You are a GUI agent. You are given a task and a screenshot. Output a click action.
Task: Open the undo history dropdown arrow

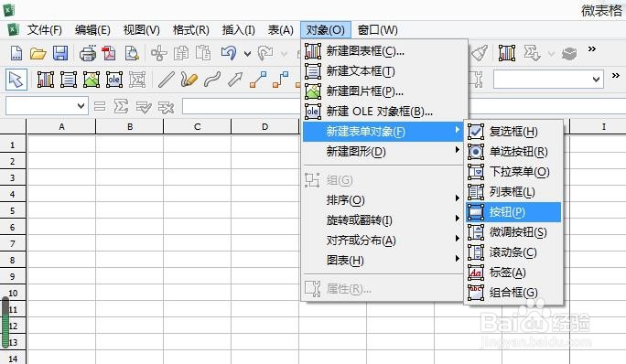pyautogui.click(x=247, y=53)
